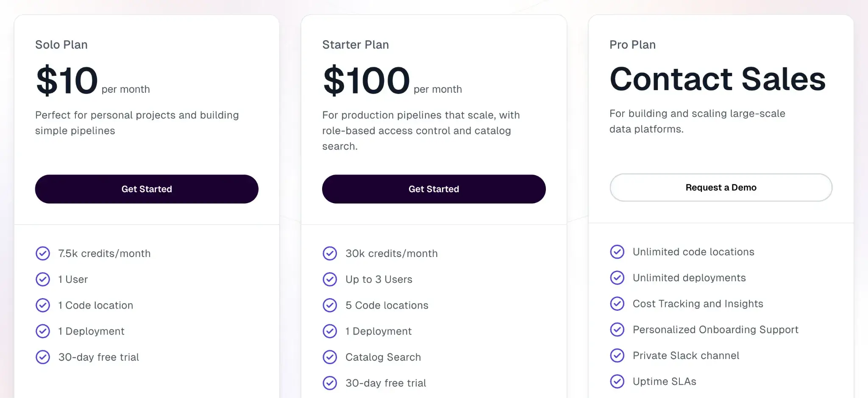Click check icon beside Solo 30-day free trial
Viewport: 868px width, 398px height.
click(43, 357)
